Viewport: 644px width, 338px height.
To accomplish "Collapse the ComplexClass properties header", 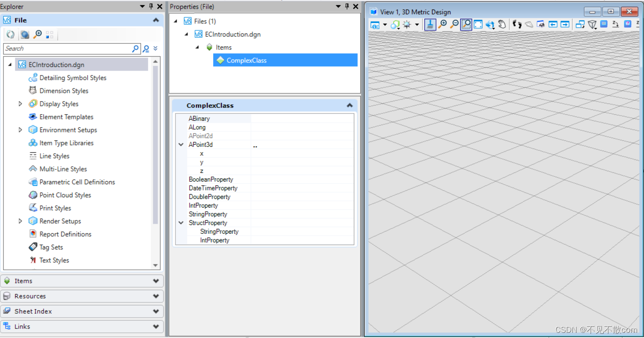I will 350,106.
